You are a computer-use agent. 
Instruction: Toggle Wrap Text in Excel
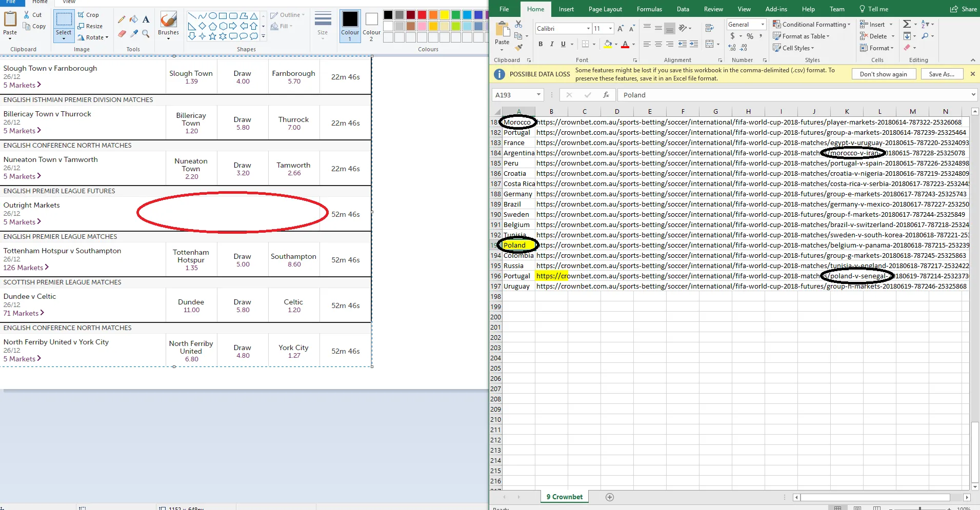[x=710, y=28]
